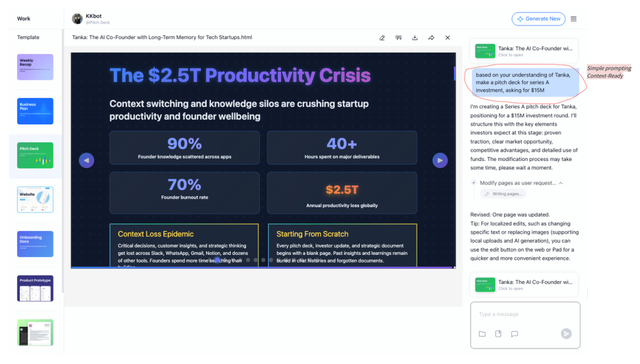Click the quote icon in file toolbar

398,38
